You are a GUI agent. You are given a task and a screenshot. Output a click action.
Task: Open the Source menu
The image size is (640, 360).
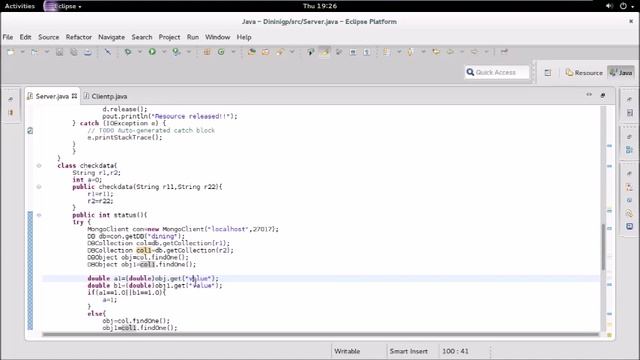49,37
